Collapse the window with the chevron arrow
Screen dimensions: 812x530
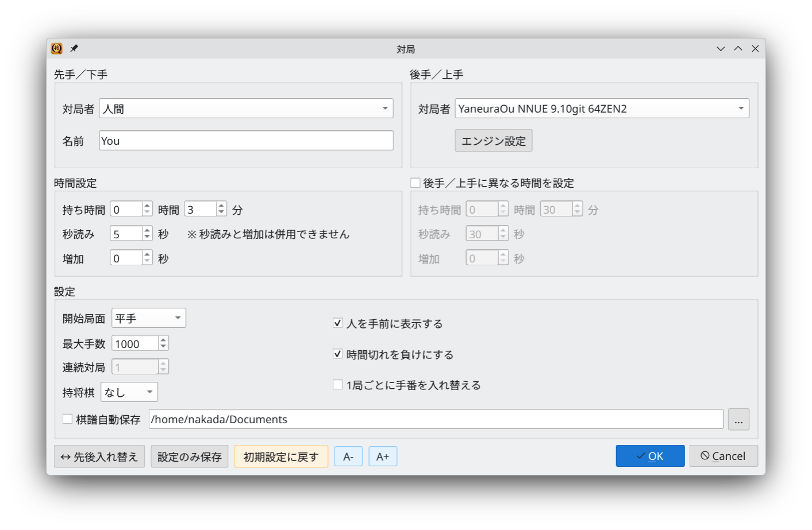coord(721,49)
